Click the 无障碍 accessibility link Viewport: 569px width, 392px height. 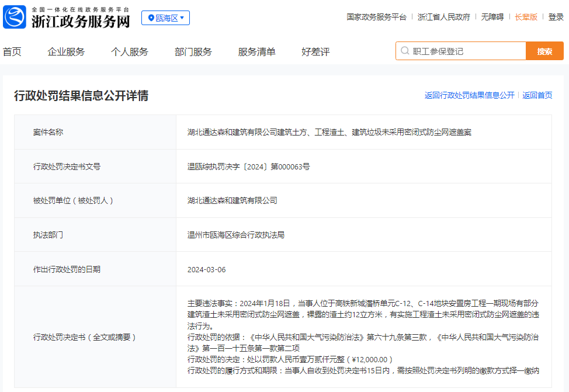point(492,17)
